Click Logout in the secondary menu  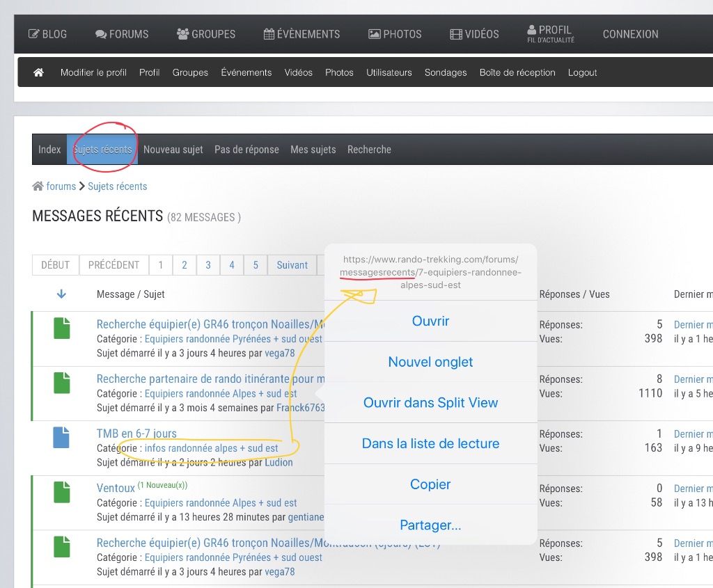(582, 72)
